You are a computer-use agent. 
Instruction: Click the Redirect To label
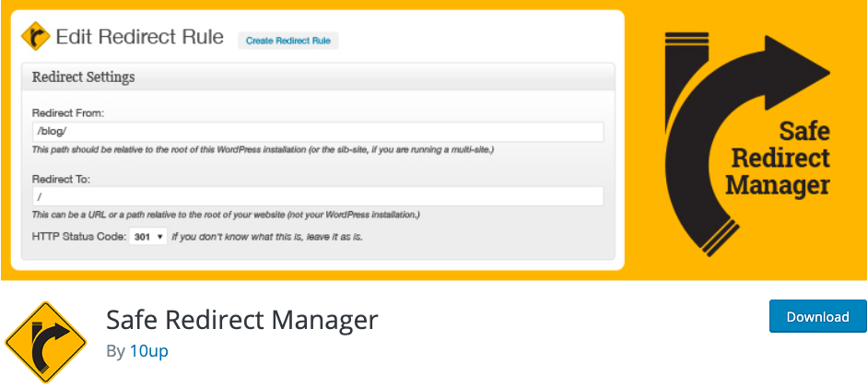[61, 179]
